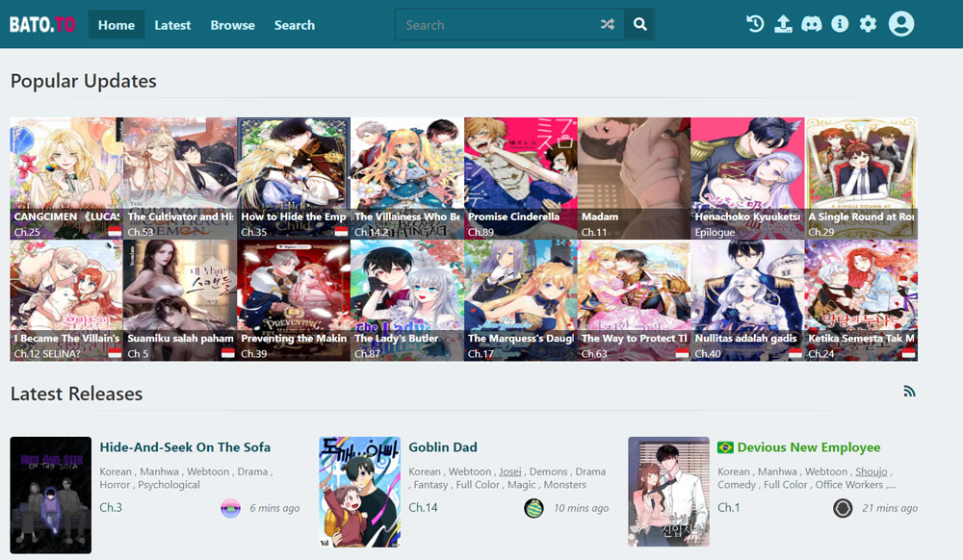Open Ch.14 of Goblin Dad
Image resolution: width=963 pixels, height=560 pixels.
423,507
